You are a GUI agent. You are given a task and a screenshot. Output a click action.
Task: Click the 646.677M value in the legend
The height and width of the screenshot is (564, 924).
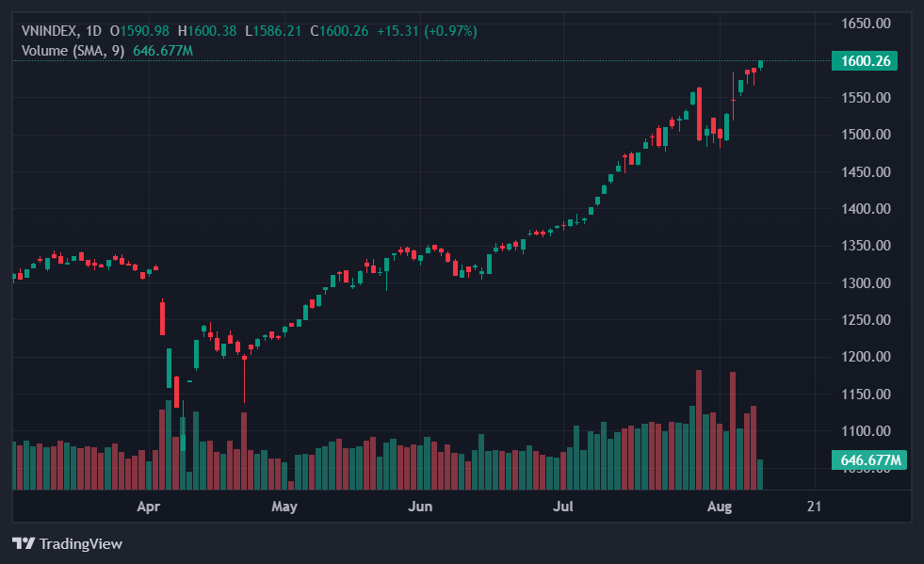tap(163, 51)
